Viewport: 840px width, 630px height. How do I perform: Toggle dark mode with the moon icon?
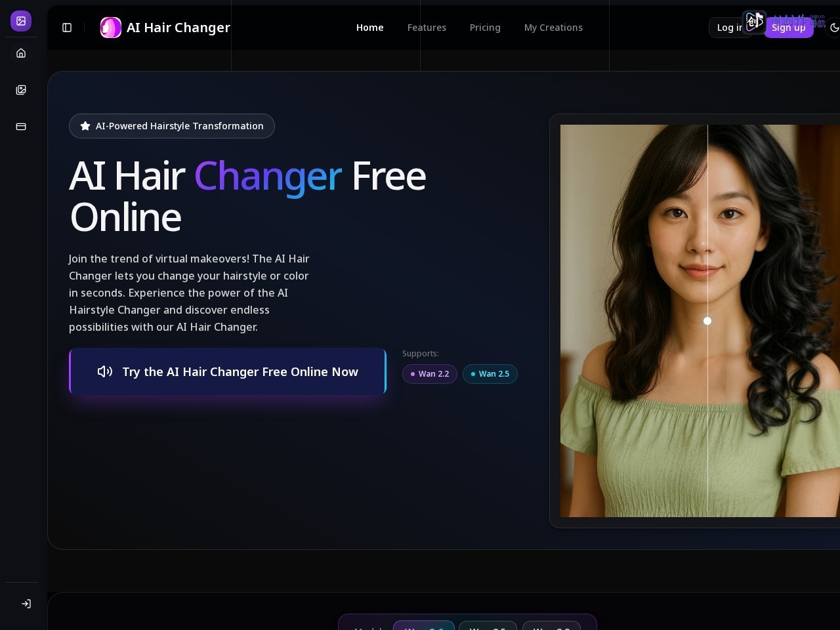tap(834, 28)
